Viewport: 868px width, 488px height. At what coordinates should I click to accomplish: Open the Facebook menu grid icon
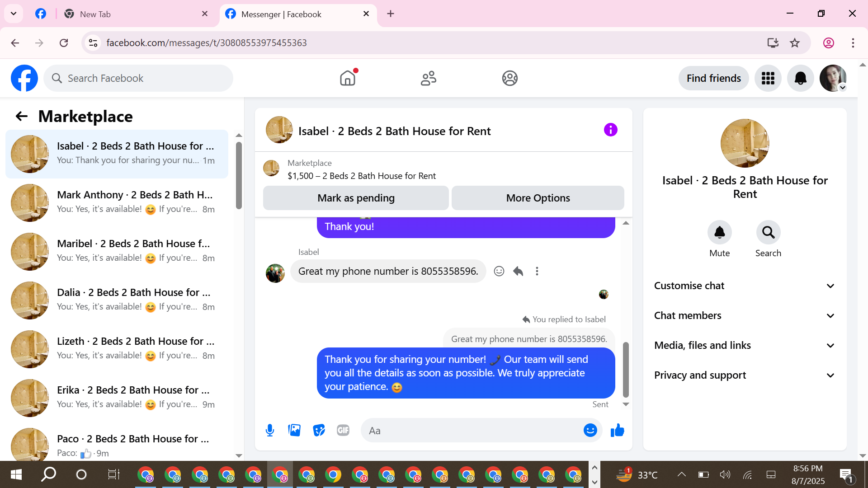[x=768, y=78]
